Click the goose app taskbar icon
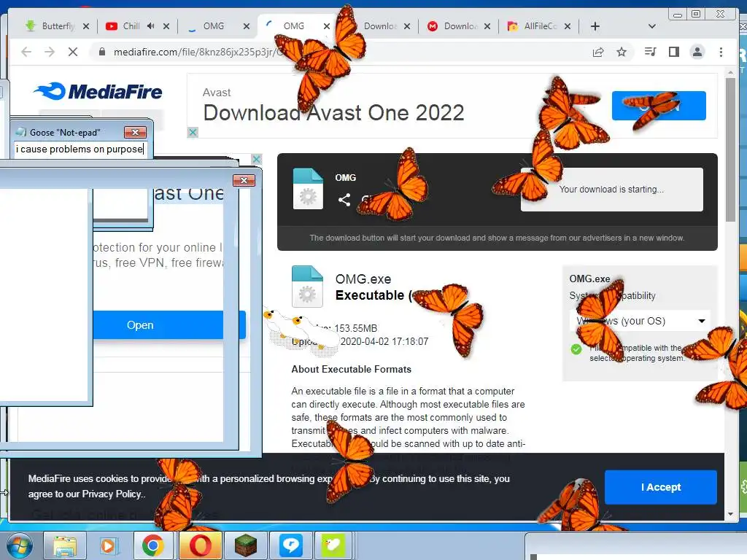This screenshot has width=747, height=560. 333,545
